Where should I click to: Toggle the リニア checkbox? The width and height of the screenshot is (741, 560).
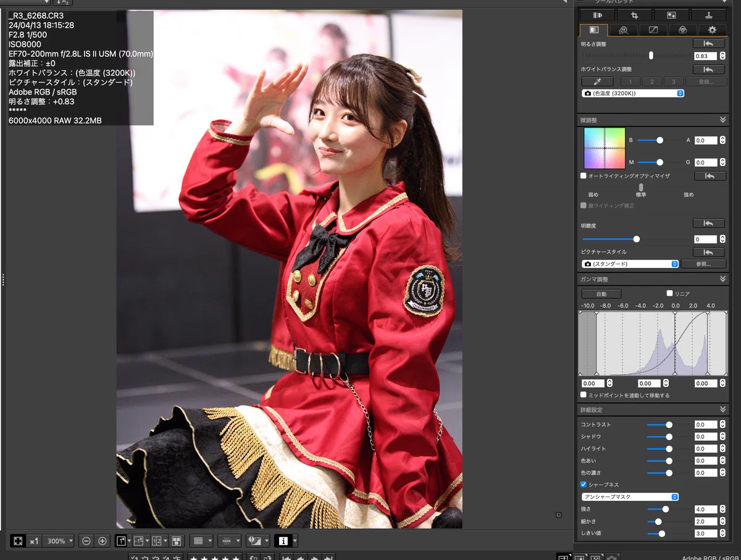pos(670,293)
